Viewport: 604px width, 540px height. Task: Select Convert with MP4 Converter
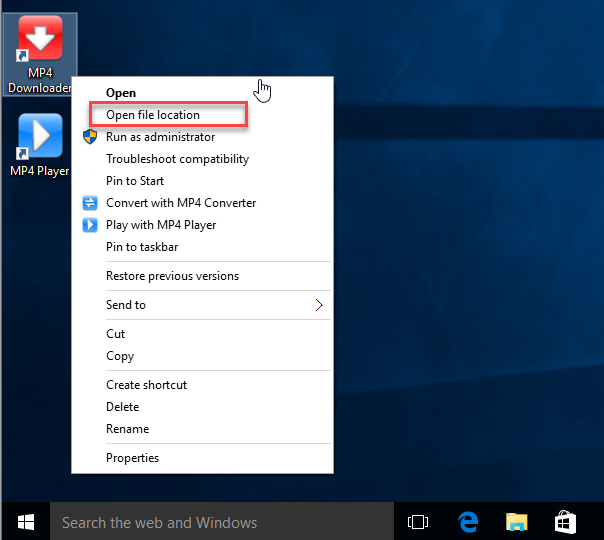pyautogui.click(x=203, y=203)
